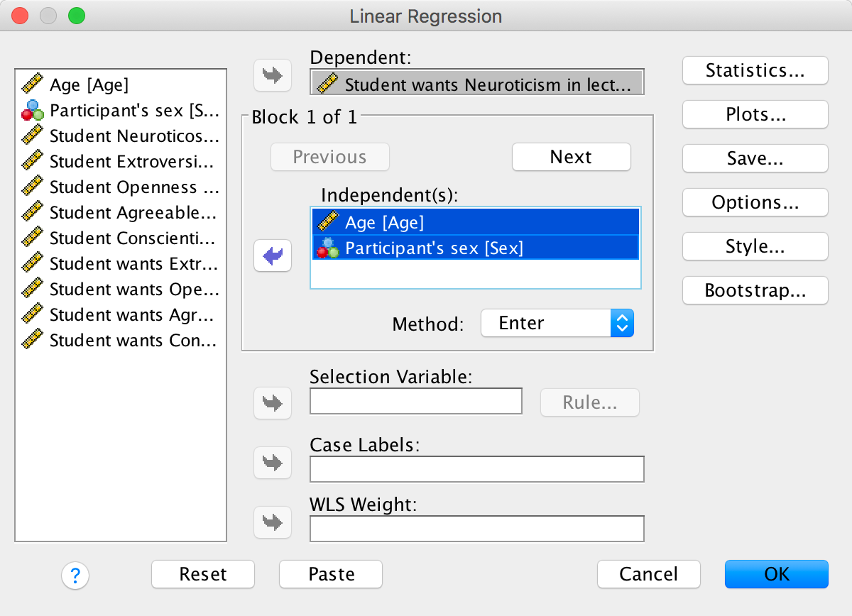Open the Bootstrap settings

pyautogui.click(x=755, y=290)
